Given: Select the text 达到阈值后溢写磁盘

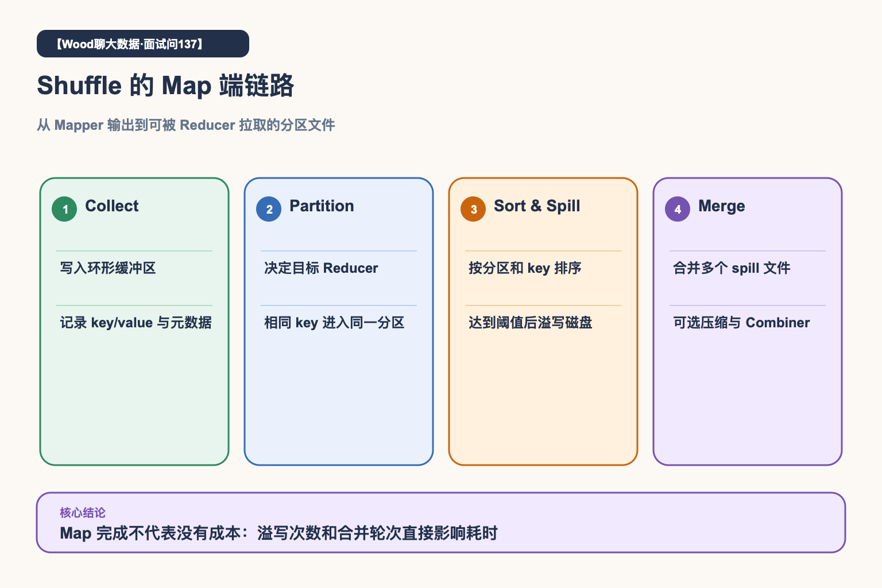Looking at the screenshot, I should pyautogui.click(x=531, y=323).
